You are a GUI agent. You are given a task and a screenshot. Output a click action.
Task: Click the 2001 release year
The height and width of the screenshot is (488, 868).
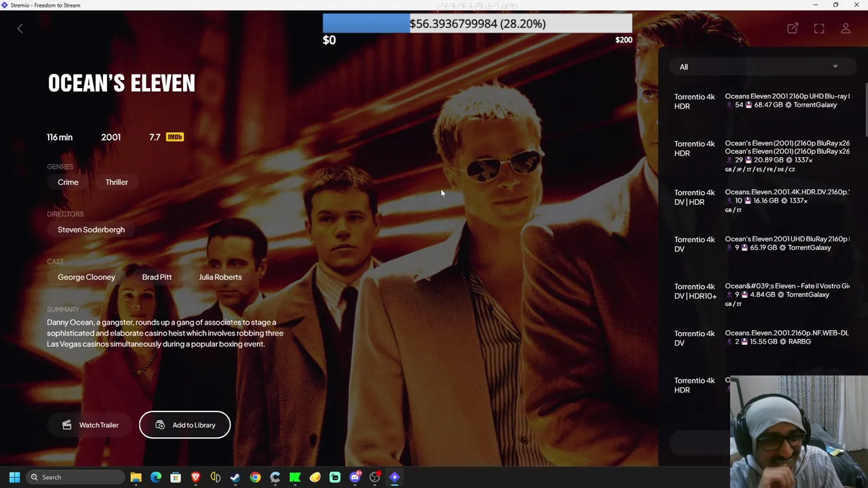(x=111, y=137)
